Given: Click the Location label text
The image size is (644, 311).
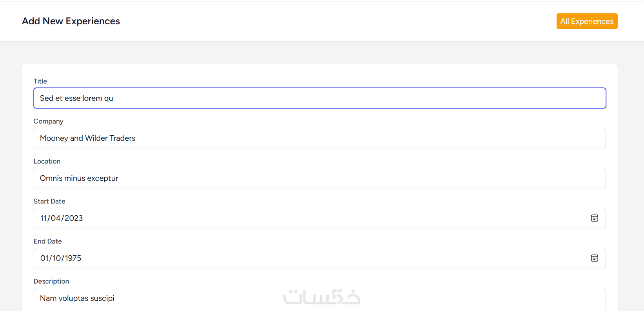Looking at the screenshot, I should 47,161.
